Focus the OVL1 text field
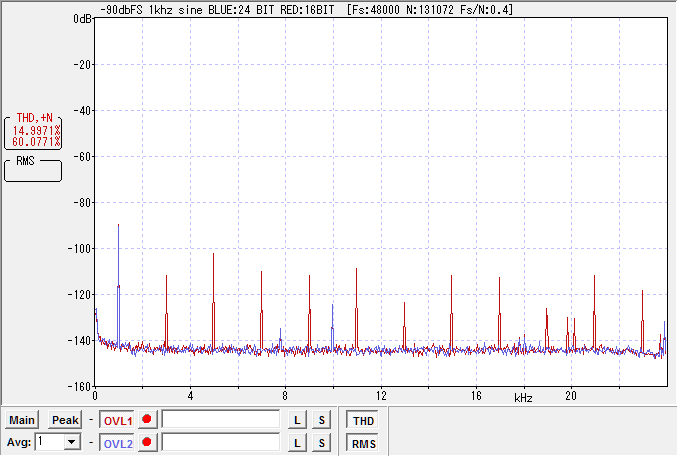This screenshot has height=456, width=678. (221, 419)
